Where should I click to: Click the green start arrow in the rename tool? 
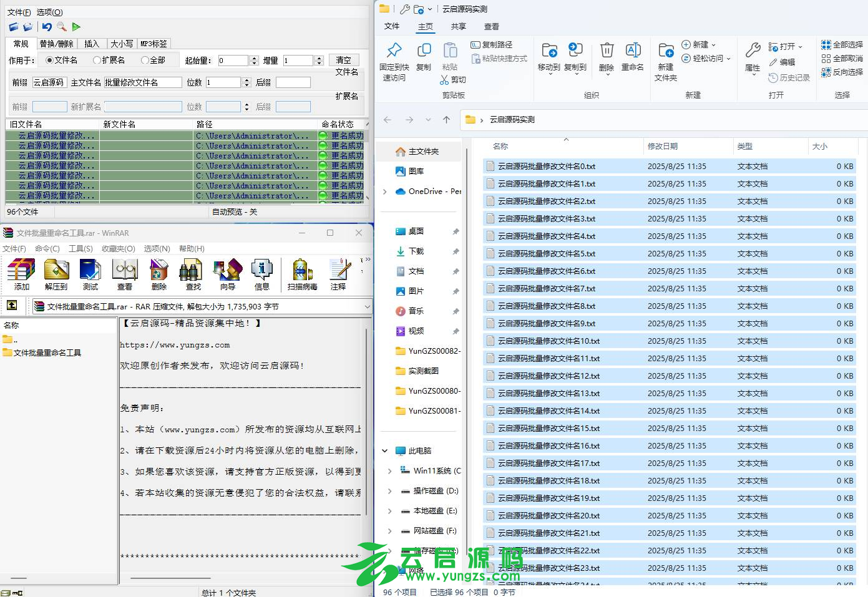click(76, 27)
